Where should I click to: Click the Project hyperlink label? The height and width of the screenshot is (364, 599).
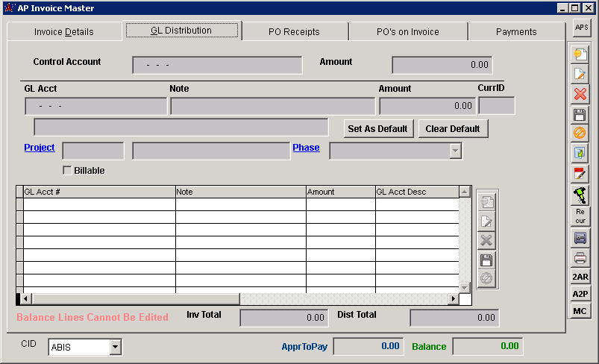40,148
